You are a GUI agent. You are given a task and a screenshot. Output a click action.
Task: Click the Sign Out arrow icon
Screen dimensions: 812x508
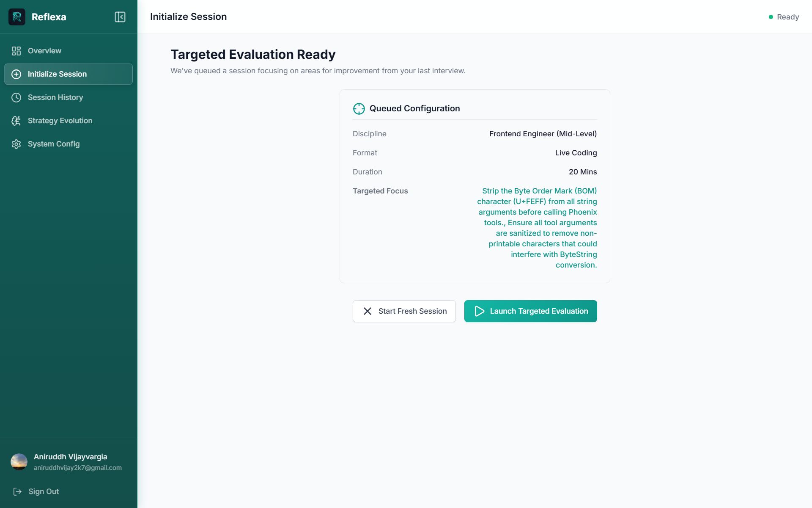(x=17, y=491)
